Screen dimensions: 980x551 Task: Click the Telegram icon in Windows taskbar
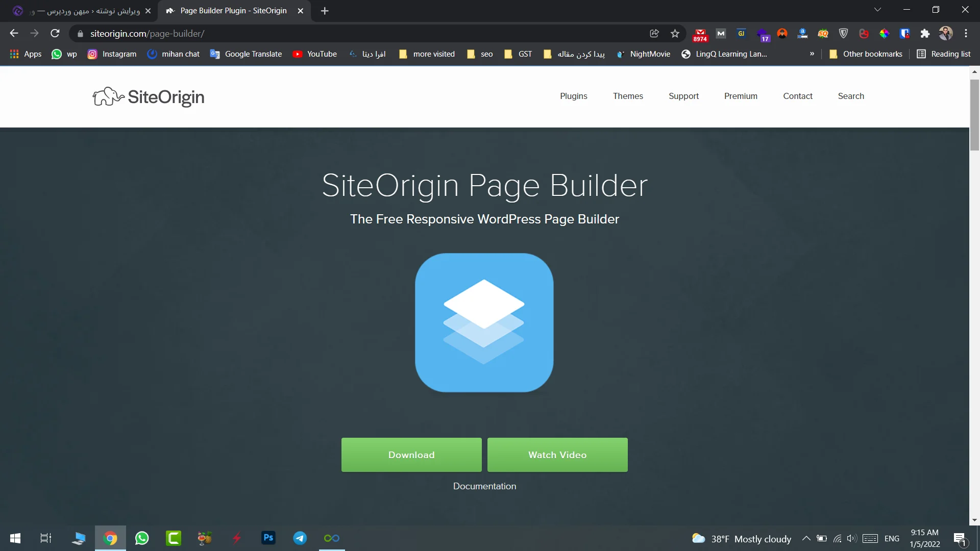300,538
